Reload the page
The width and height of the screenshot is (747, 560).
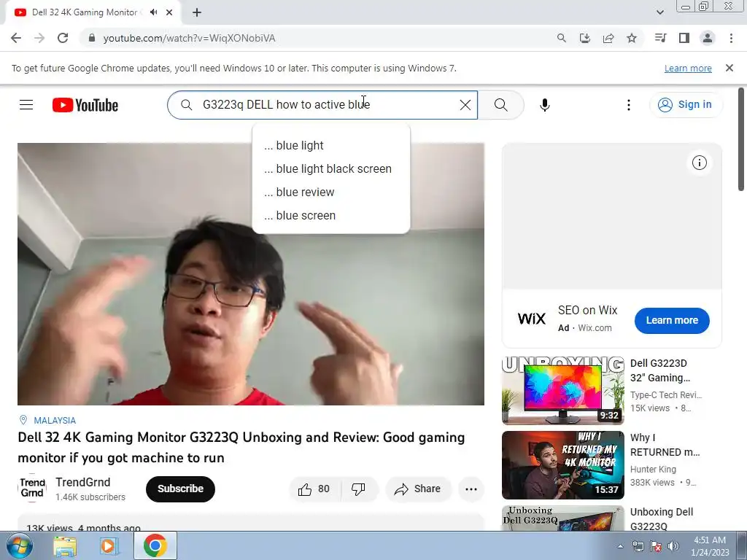pos(63,38)
